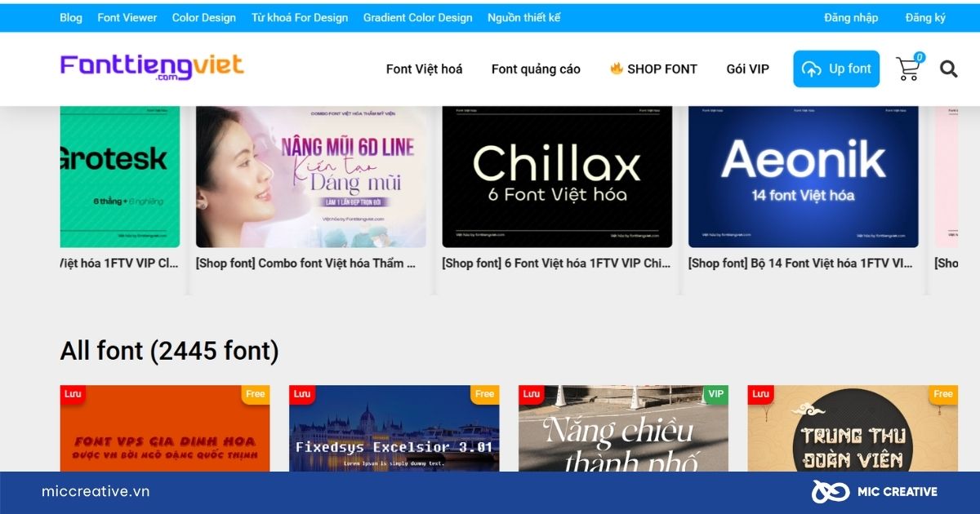Select SHOP FONT menu item
Image resolution: width=980 pixels, height=514 pixels.
[653, 69]
